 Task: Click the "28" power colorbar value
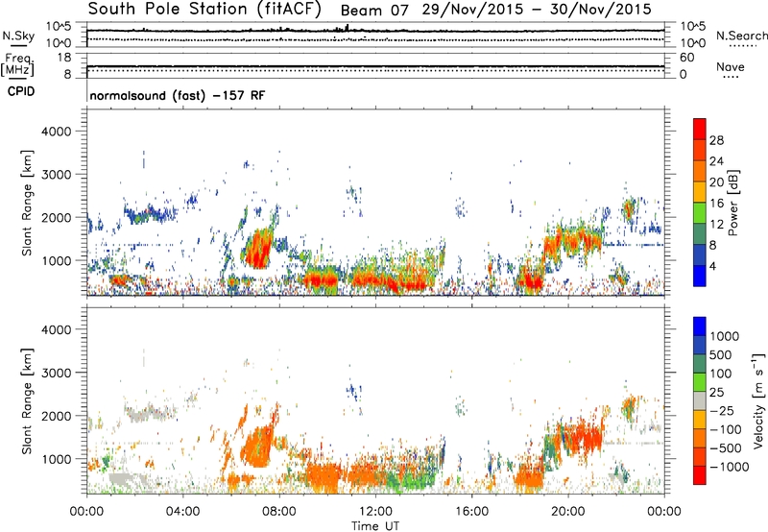coord(716,140)
